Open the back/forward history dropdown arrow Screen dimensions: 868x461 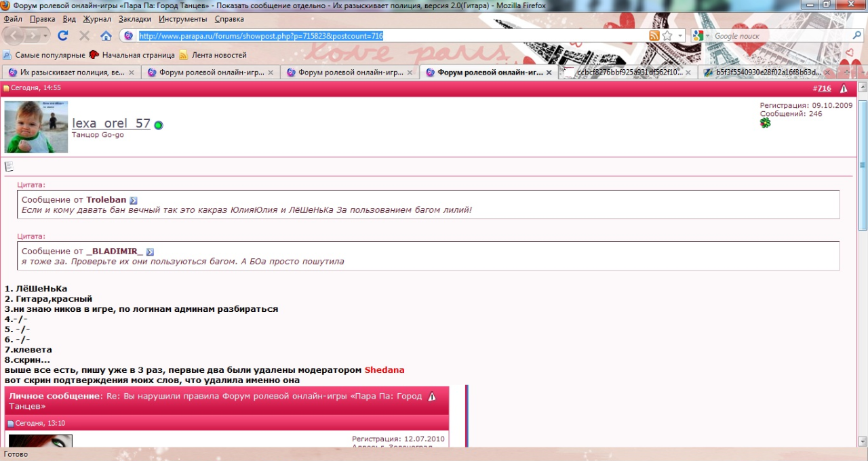[45, 35]
